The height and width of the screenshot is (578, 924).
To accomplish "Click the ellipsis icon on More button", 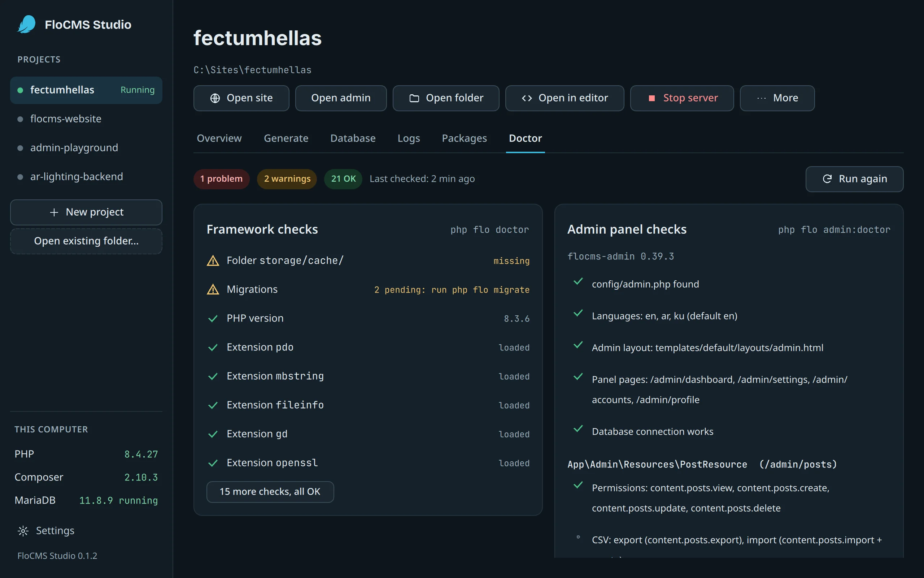I will (761, 98).
